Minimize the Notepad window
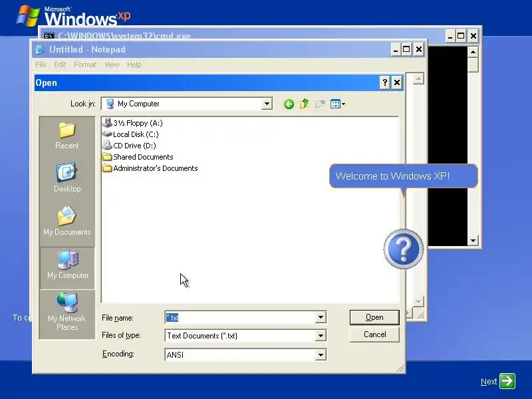The height and width of the screenshot is (399, 532). (395, 49)
